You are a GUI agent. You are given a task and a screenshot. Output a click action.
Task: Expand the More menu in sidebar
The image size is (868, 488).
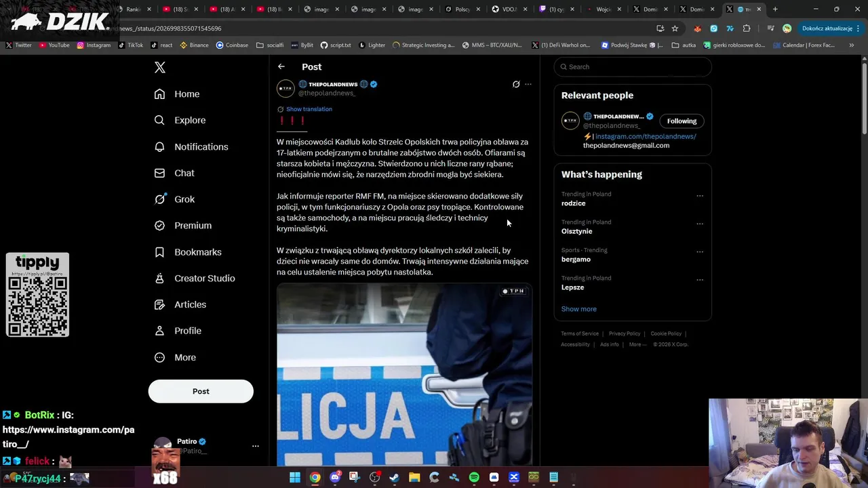175,357
